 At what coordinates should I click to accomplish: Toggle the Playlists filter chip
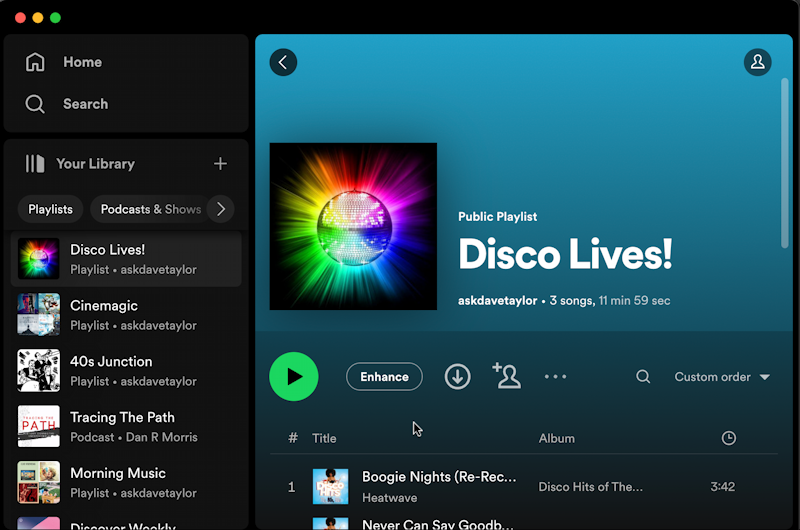pyautogui.click(x=50, y=209)
